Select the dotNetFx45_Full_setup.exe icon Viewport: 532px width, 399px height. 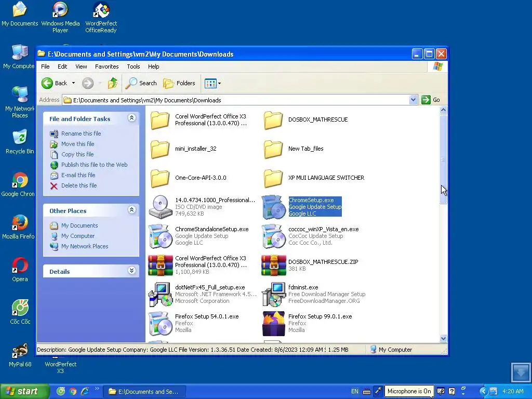[x=160, y=295]
